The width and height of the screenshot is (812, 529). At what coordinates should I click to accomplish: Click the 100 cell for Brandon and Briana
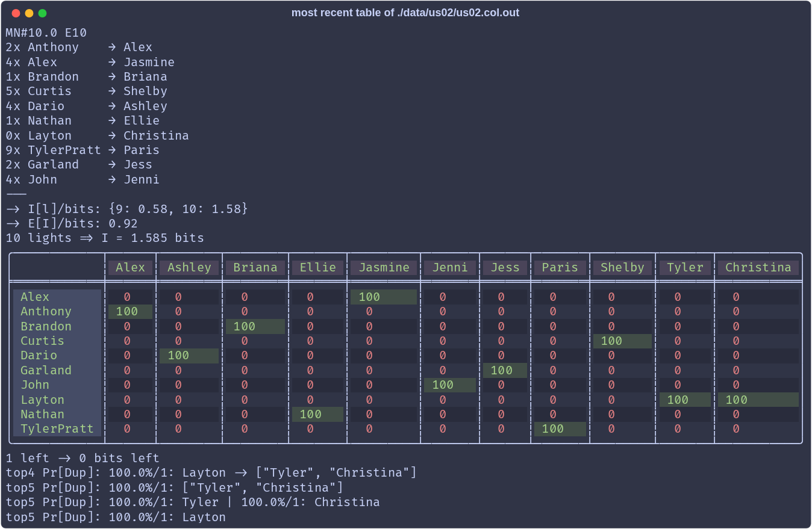[x=255, y=326]
